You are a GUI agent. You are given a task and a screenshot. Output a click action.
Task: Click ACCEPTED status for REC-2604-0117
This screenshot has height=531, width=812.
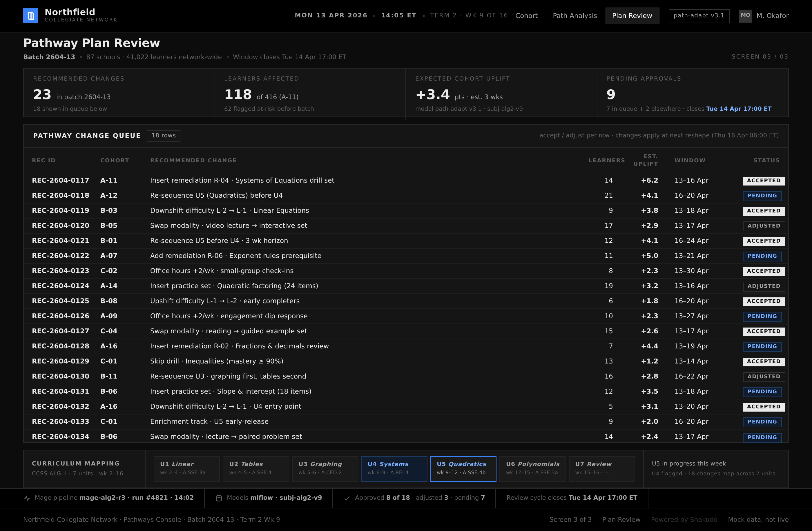(x=764, y=181)
